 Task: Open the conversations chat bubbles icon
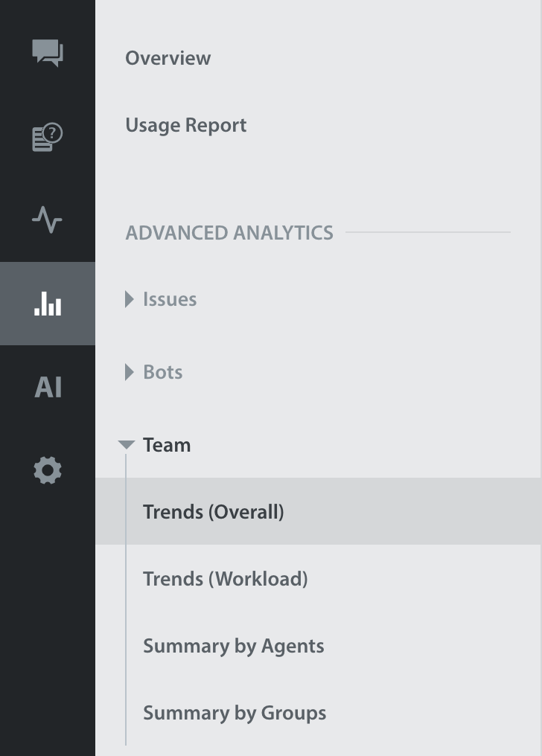pos(48,54)
